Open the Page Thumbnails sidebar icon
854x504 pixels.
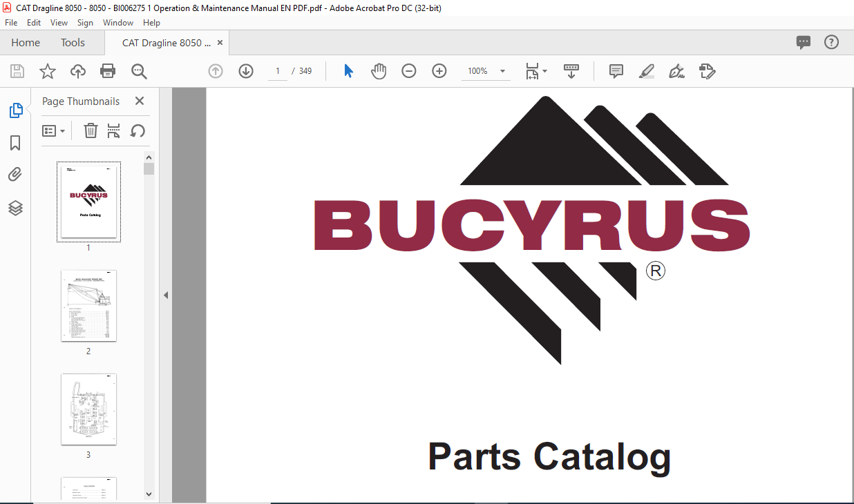coord(15,110)
